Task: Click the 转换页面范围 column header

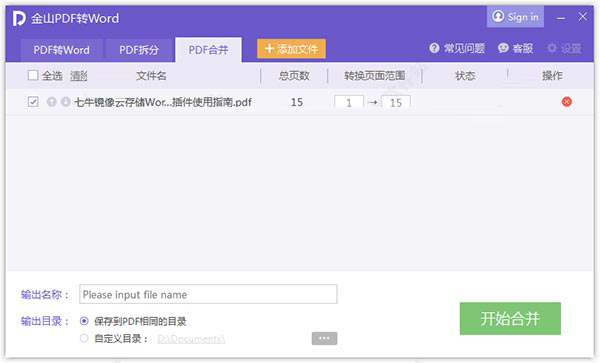Action: click(x=374, y=76)
